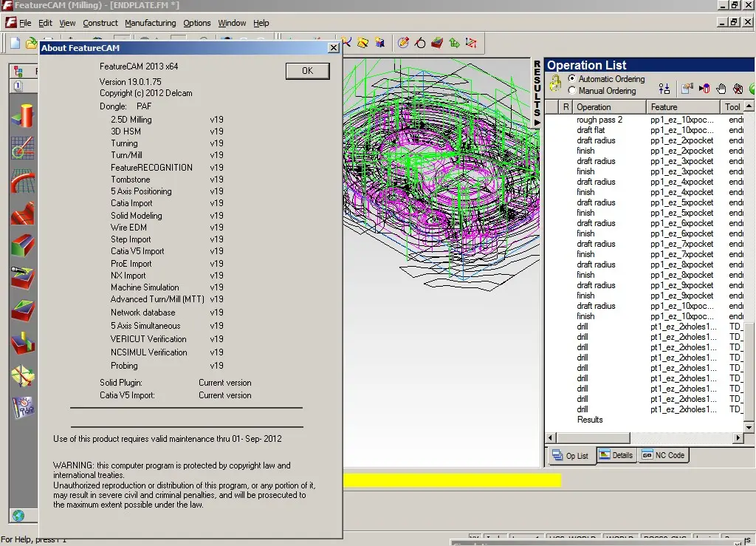Screen dimensions: 756x546
Task: Open the Edit menu
Action: (45, 23)
